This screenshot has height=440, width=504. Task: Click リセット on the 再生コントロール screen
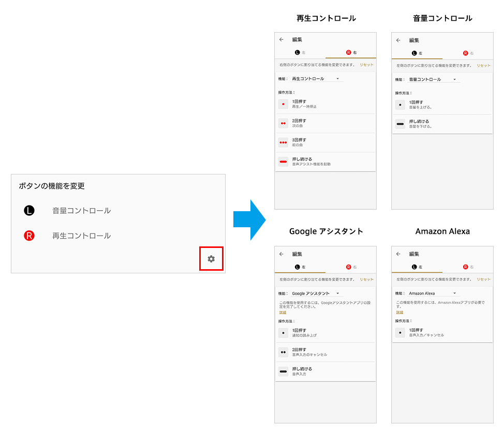coord(366,65)
